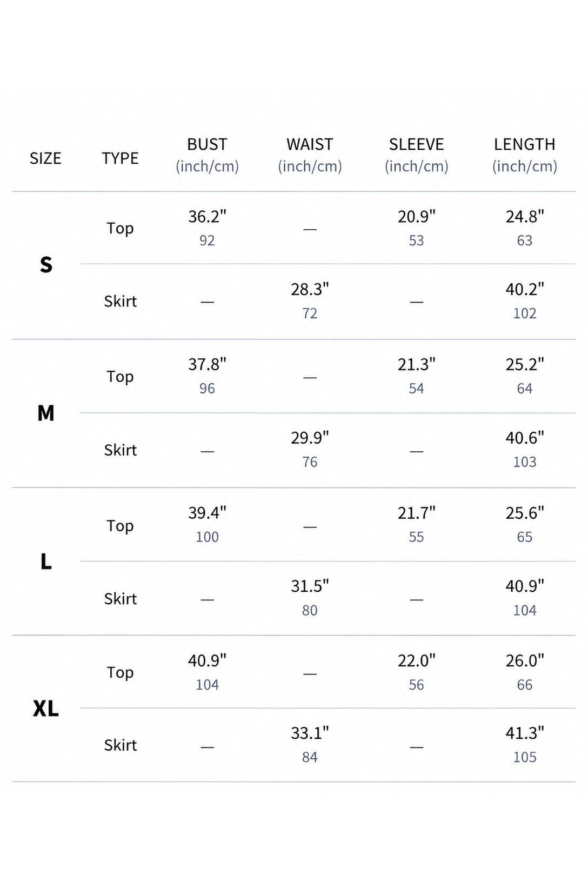
Task: Click the 36.2" bust value for size S
Action: tap(207, 217)
